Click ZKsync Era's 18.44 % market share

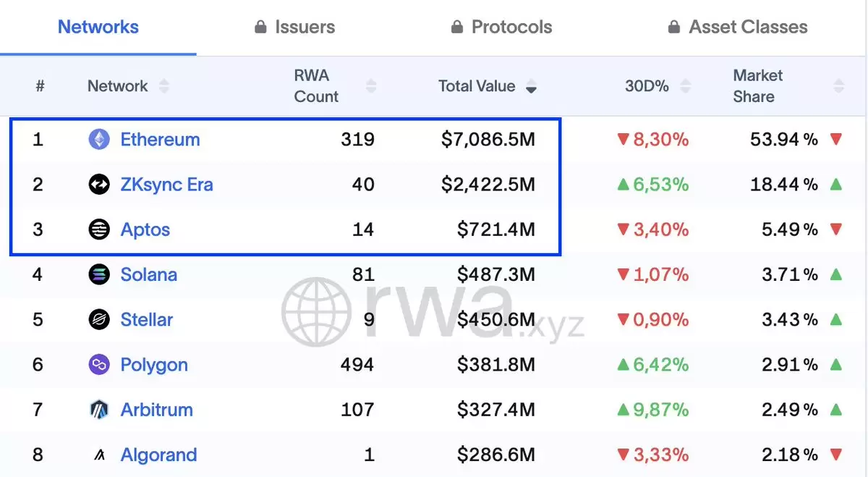point(784,185)
